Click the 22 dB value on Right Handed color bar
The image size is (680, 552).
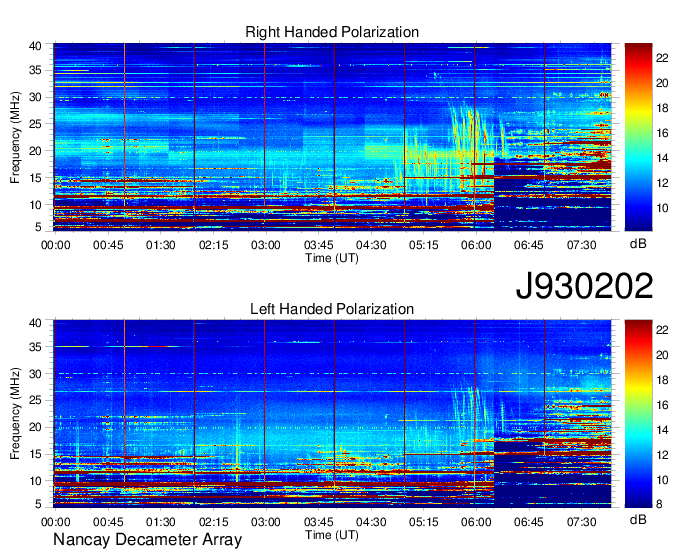(x=662, y=58)
